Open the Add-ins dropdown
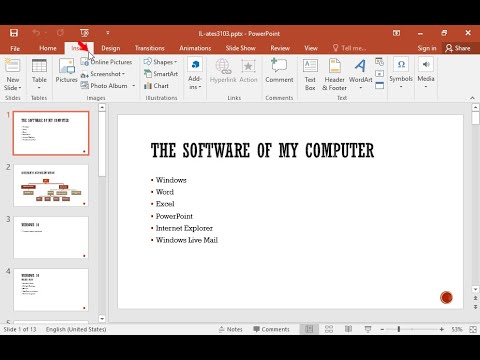The height and width of the screenshot is (360, 480). [195, 74]
